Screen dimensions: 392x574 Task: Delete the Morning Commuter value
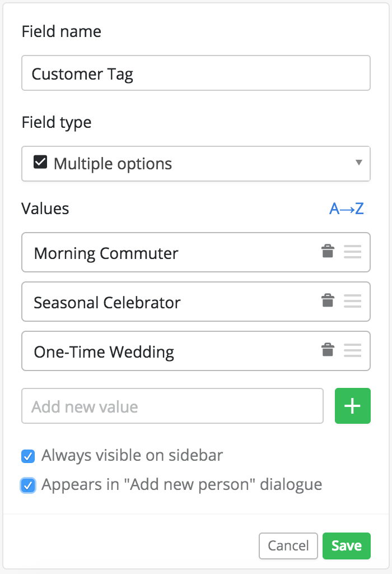tap(328, 252)
